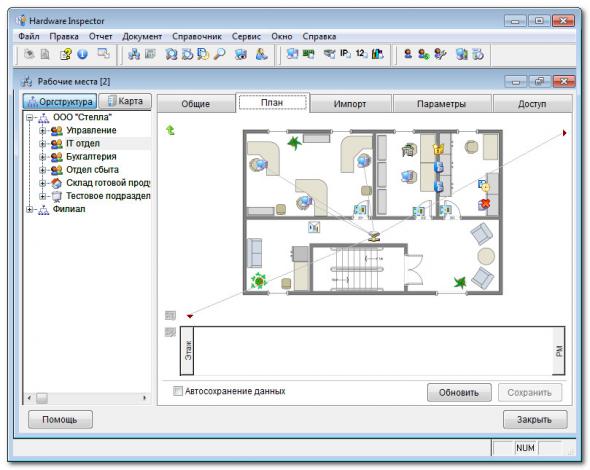Select the network switch icon in corridor

pos(374,237)
